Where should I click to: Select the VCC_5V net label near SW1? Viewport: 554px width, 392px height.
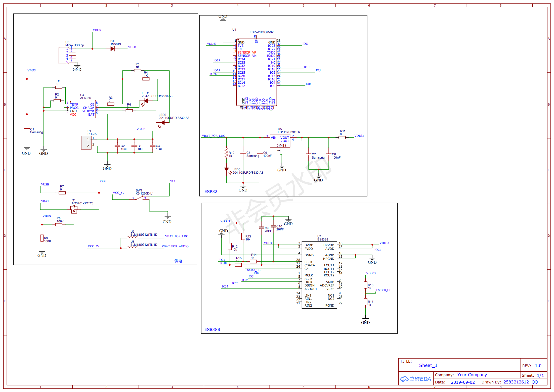tap(118, 193)
